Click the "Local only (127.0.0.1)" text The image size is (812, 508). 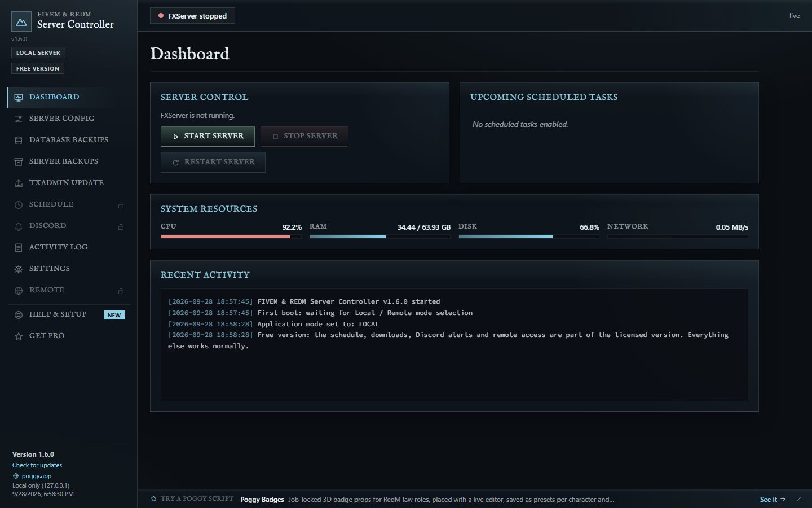tap(41, 485)
